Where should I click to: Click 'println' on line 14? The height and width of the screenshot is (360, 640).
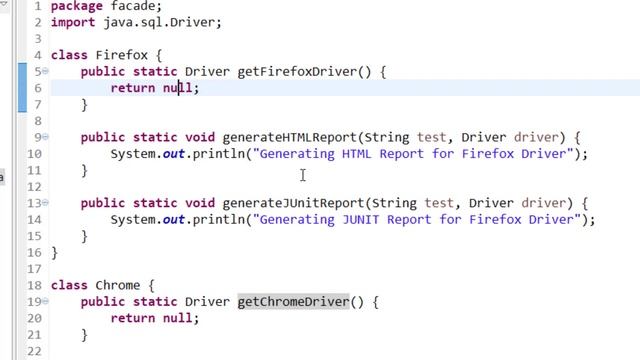pyautogui.click(x=218, y=220)
